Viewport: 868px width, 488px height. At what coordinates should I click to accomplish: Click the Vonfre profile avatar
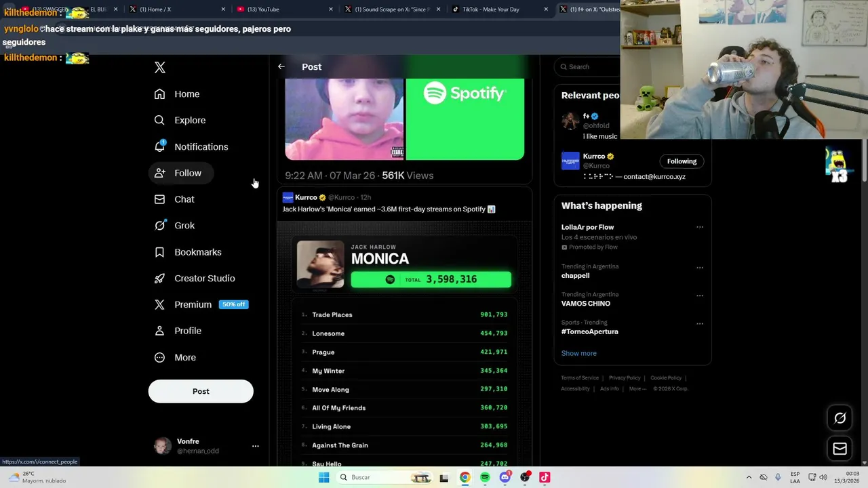(x=163, y=446)
